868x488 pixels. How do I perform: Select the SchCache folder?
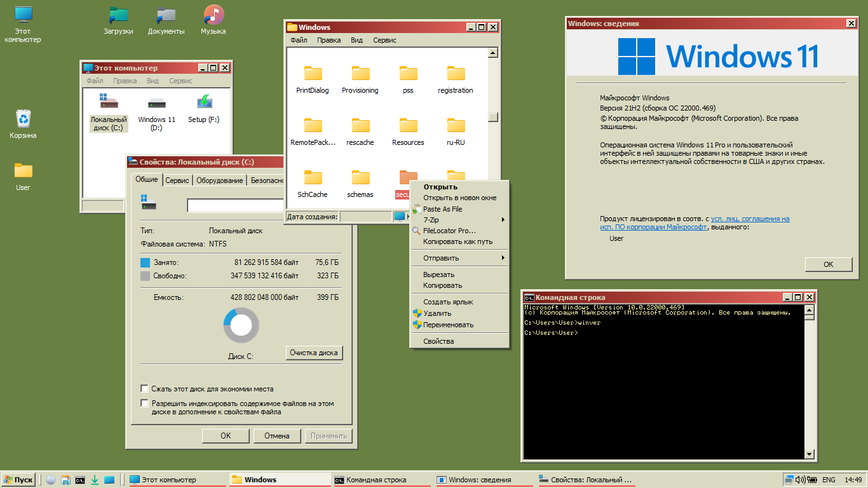point(313,184)
